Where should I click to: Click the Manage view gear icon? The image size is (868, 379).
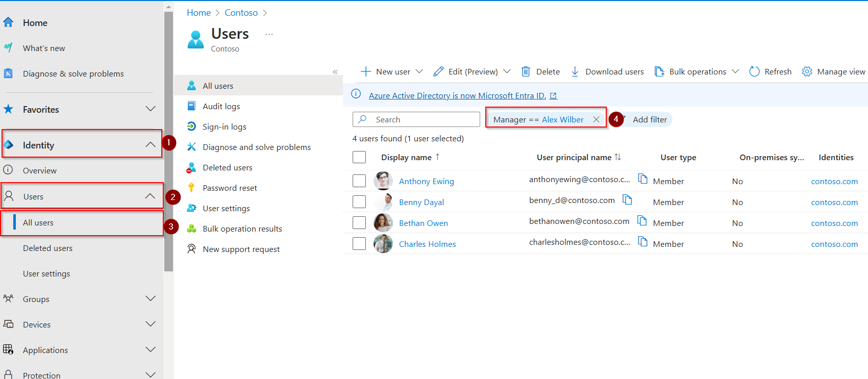point(807,71)
